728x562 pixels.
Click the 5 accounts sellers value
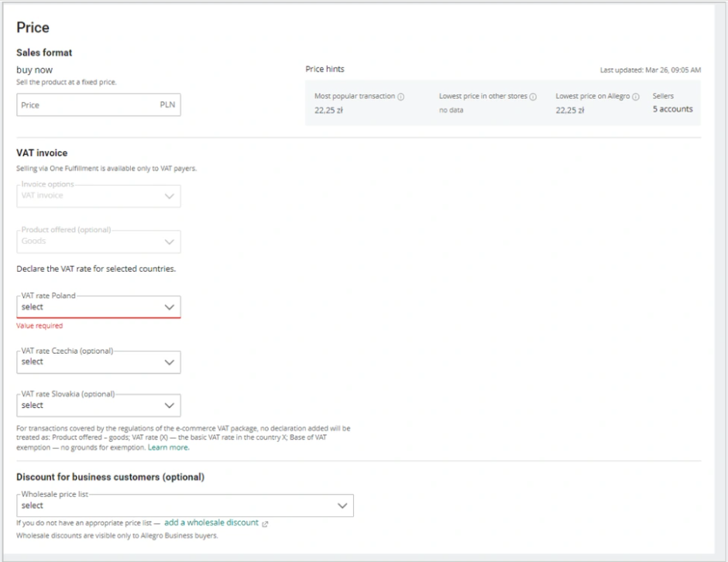pos(672,109)
